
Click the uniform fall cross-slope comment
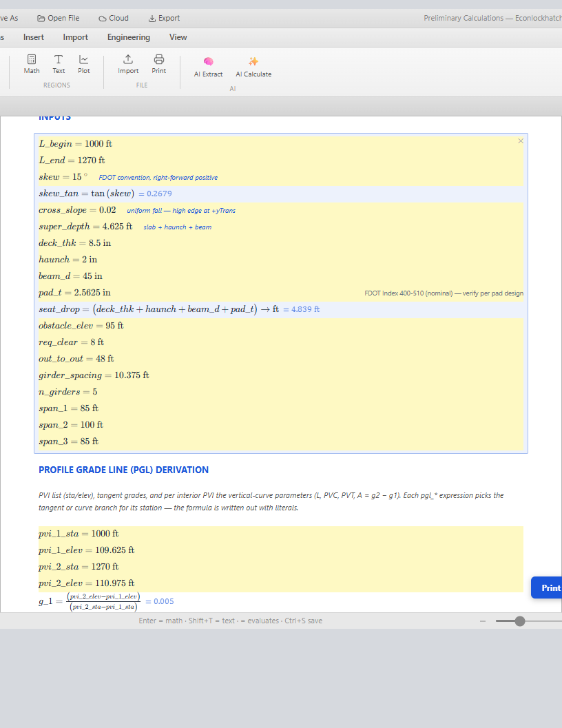click(x=181, y=210)
